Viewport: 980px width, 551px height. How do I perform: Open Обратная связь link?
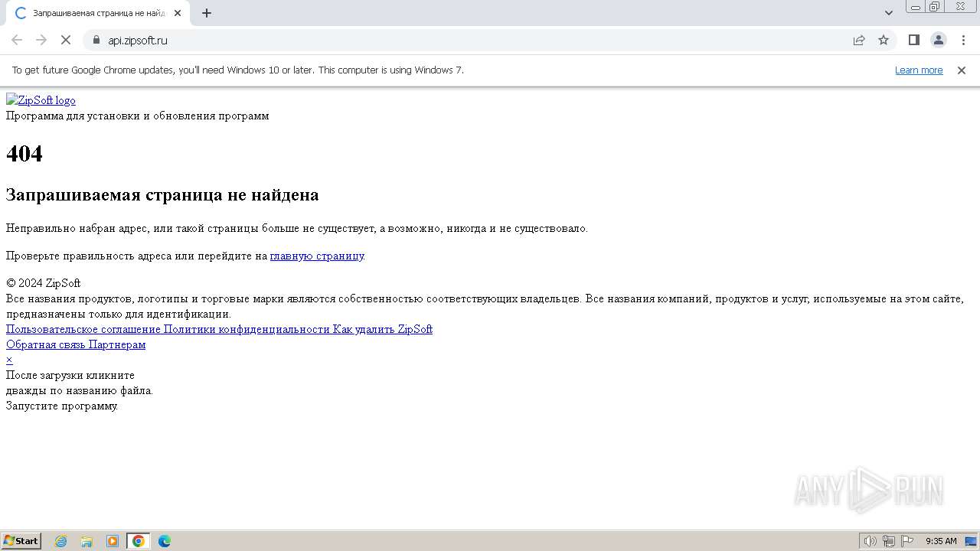point(46,344)
